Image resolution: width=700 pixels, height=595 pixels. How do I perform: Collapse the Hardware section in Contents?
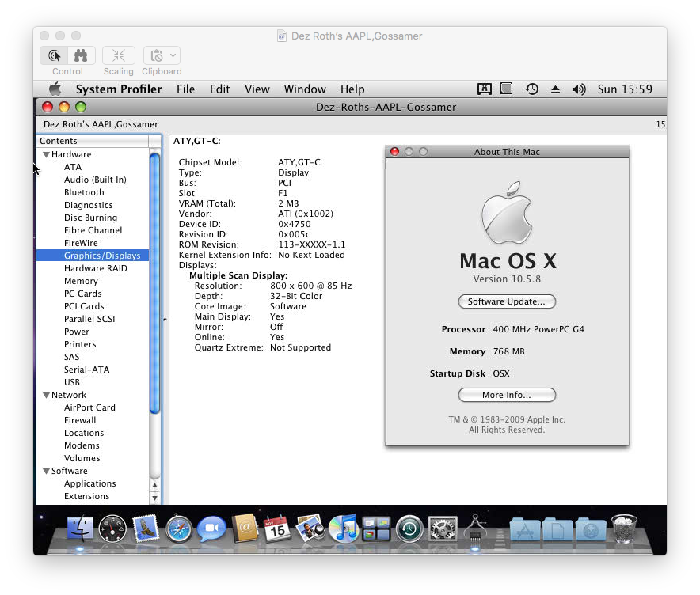pyautogui.click(x=47, y=155)
